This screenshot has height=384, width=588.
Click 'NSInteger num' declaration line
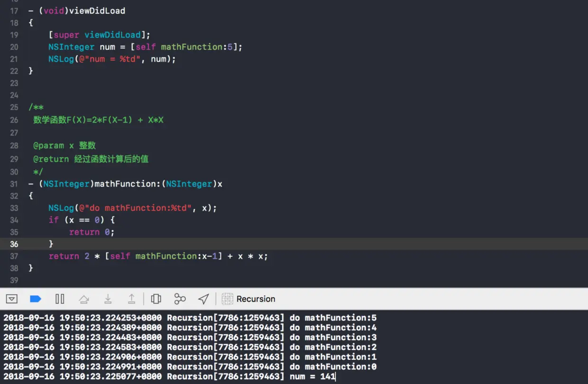click(x=145, y=47)
